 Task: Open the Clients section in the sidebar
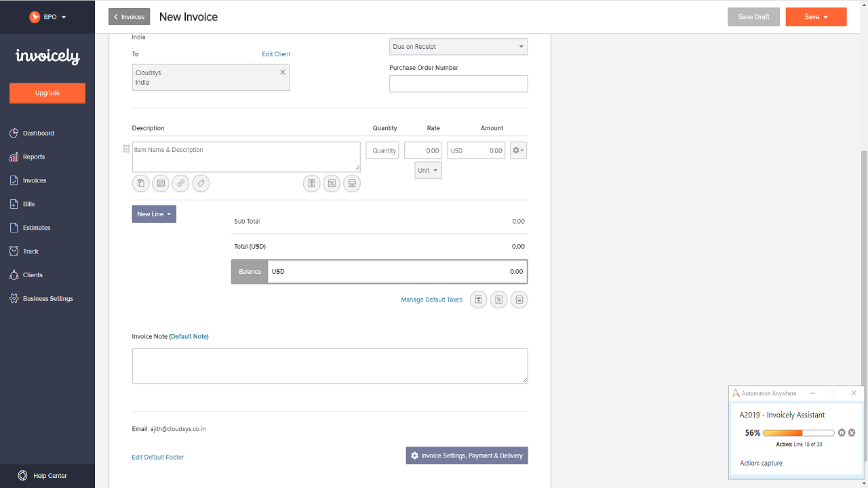[x=33, y=275]
